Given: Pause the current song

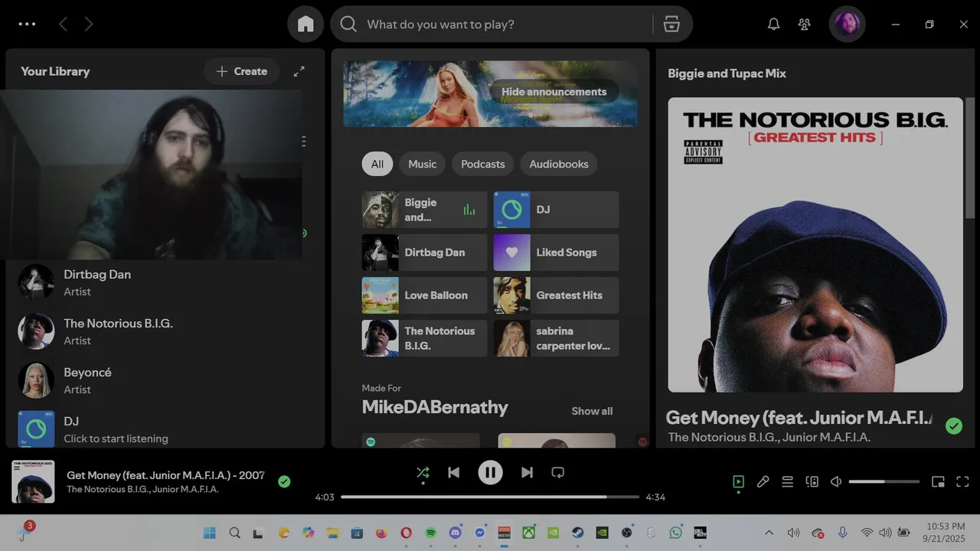Looking at the screenshot, I should pyautogui.click(x=490, y=472).
